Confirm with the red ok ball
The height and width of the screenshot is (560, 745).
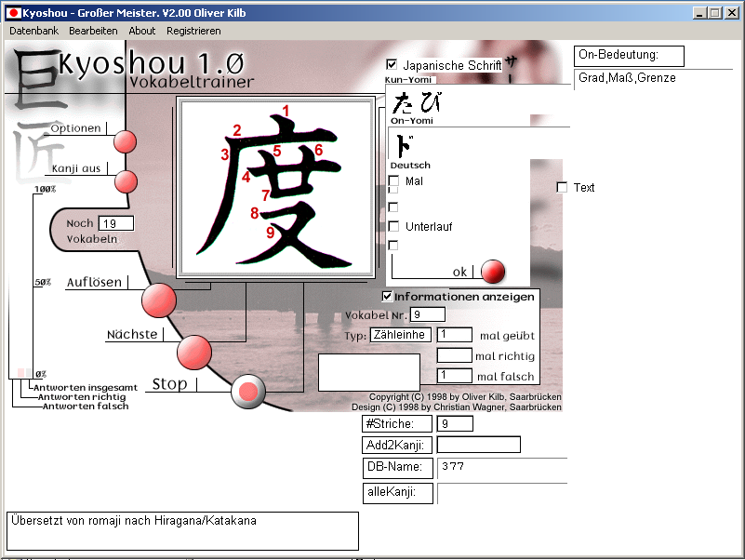pyautogui.click(x=493, y=272)
